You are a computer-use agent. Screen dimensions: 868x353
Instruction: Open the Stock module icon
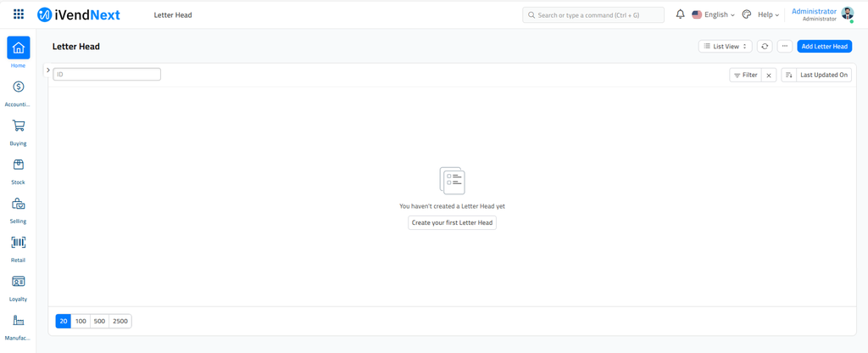(19, 165)
